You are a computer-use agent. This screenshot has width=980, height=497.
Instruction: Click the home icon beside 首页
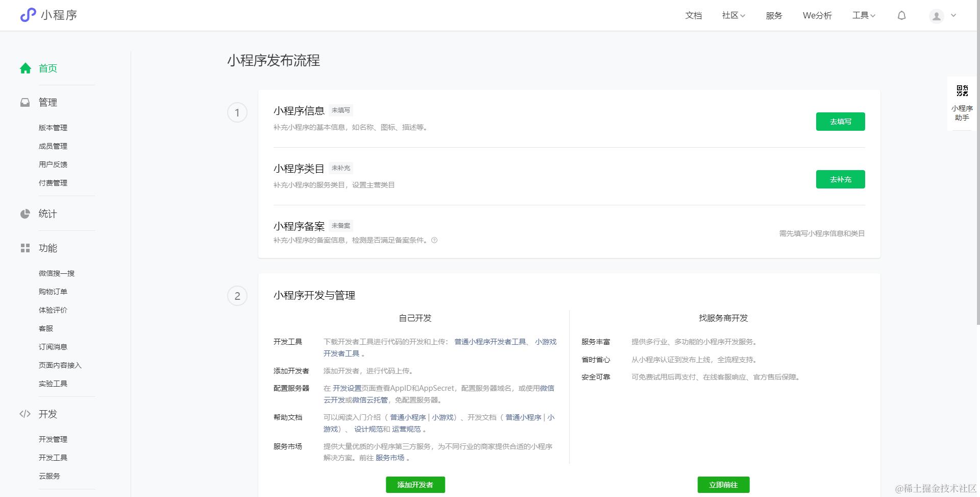[26, 68]
